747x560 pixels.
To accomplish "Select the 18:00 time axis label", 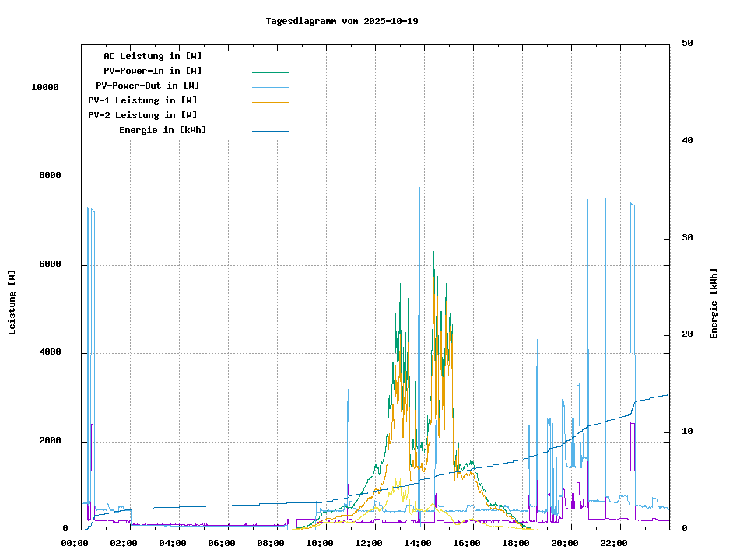I will (516, 543).
